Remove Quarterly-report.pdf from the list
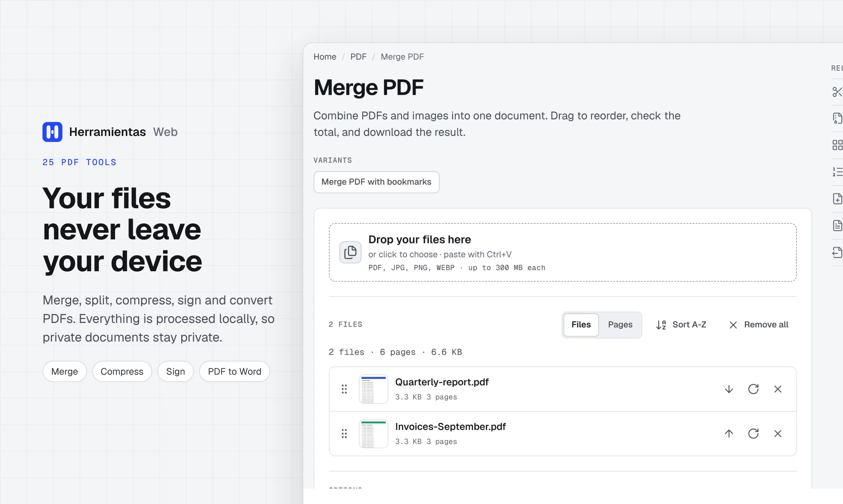843x504 pixels. [x=778, y=389]
